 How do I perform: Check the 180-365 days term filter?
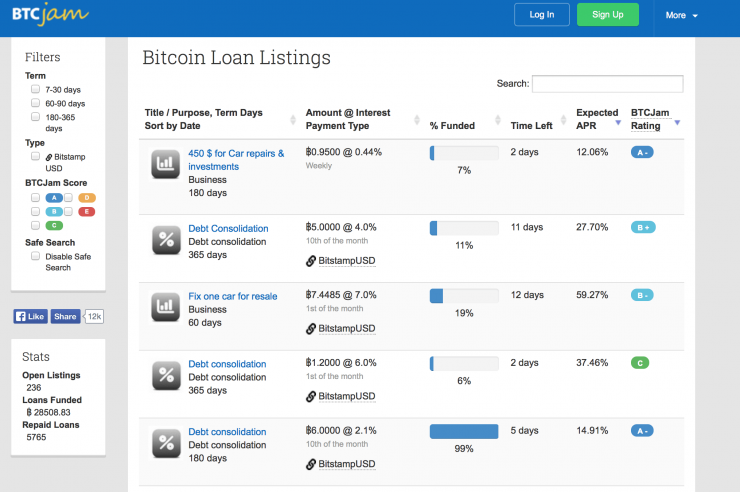coord(35,116)
